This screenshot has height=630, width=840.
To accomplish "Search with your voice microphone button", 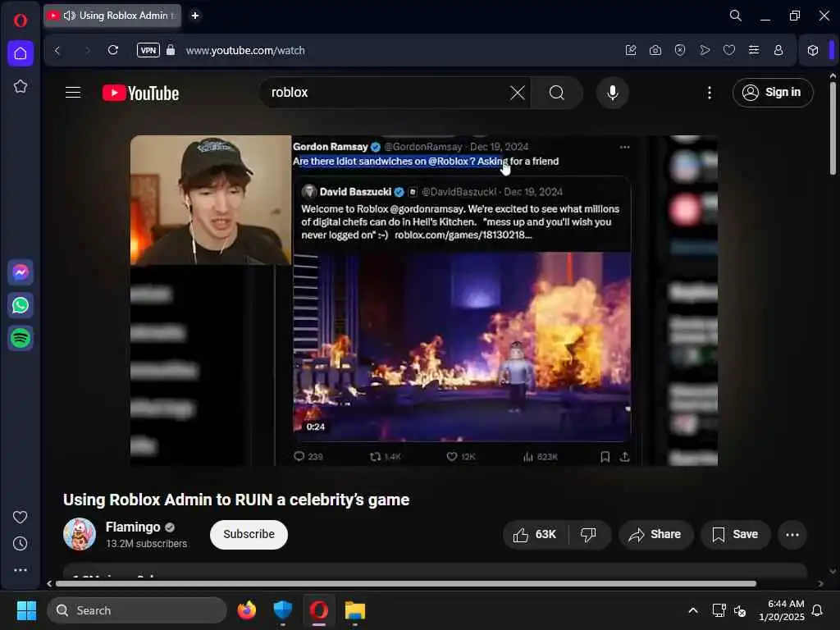I will point(612,93).
